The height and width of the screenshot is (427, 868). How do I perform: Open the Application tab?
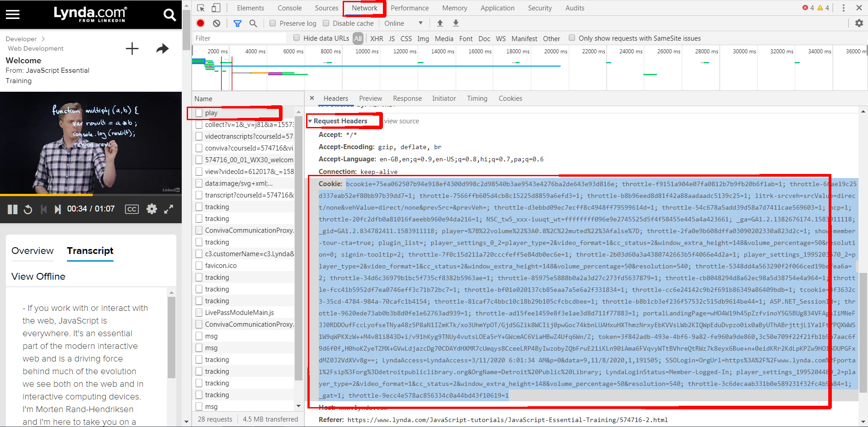point(497,8)
